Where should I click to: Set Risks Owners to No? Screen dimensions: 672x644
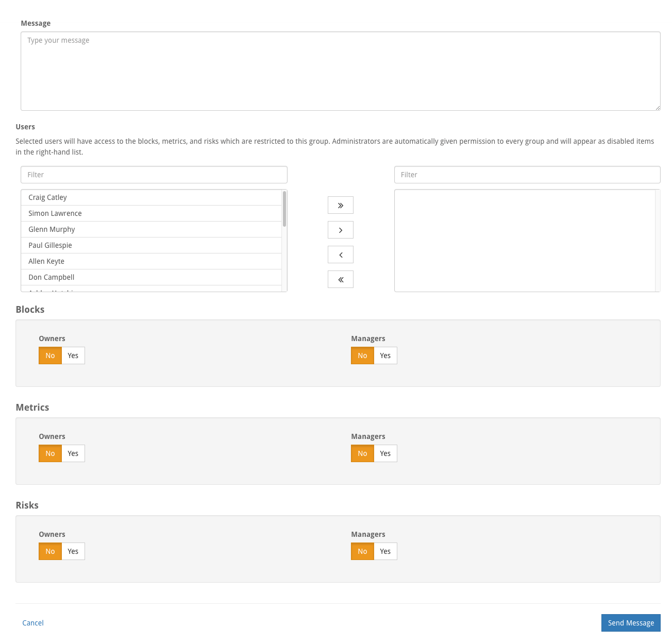click(50, 551)
